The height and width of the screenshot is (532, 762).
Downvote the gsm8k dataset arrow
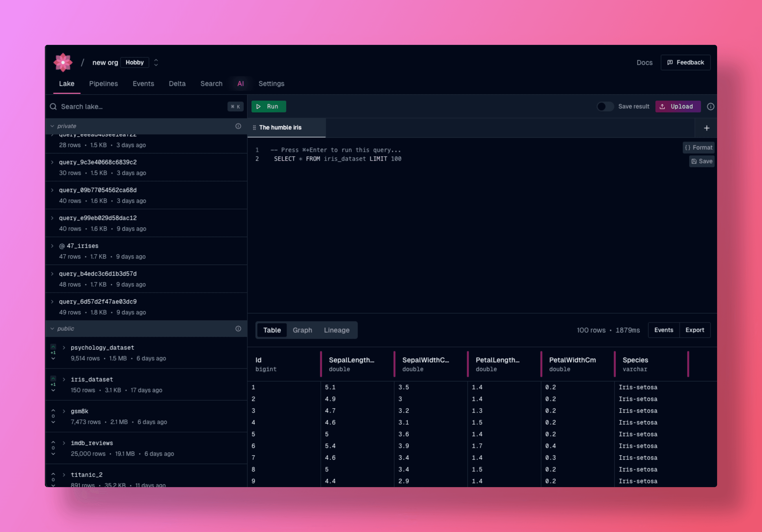(x=53, y=422)
